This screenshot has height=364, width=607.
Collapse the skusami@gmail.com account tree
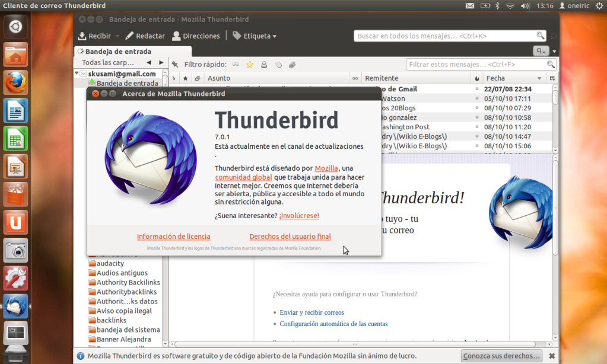pos(77,74)
